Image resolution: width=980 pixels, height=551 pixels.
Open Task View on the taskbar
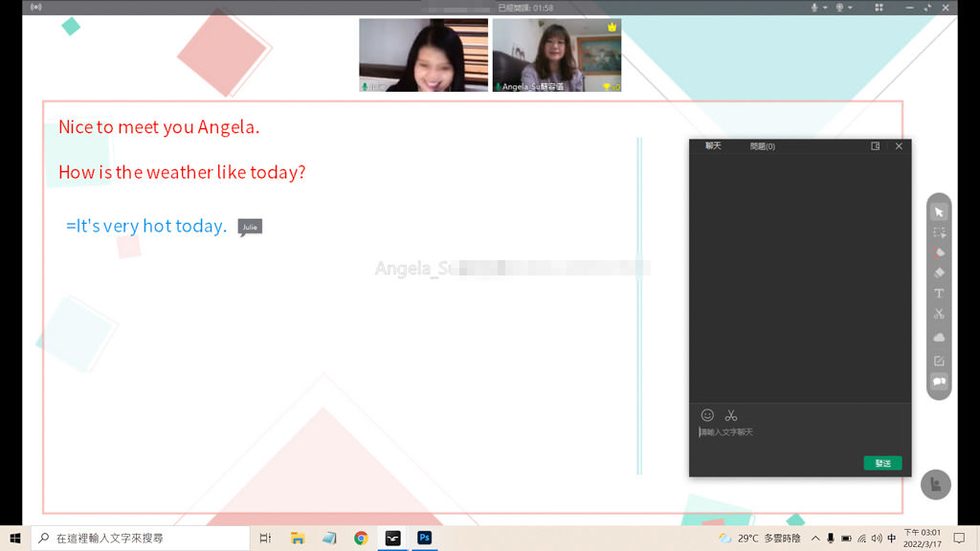point(265,538)
